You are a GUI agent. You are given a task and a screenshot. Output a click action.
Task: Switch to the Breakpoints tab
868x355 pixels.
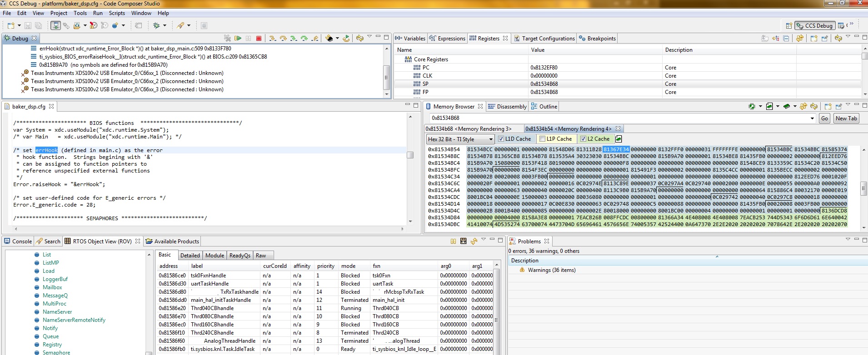[x=597, y=39]
